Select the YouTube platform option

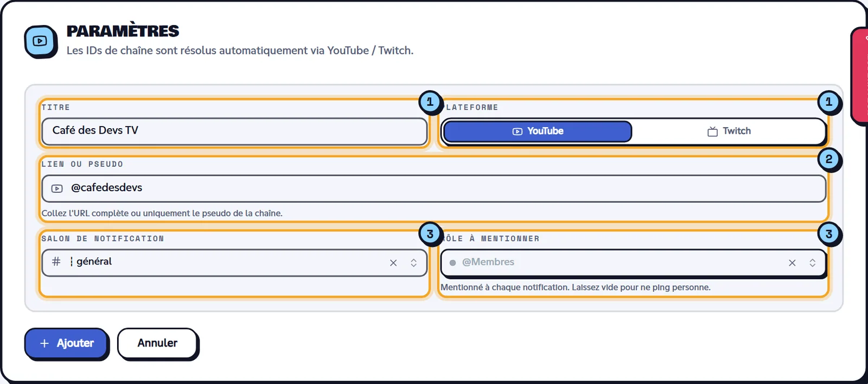click(x=538, y=131)
